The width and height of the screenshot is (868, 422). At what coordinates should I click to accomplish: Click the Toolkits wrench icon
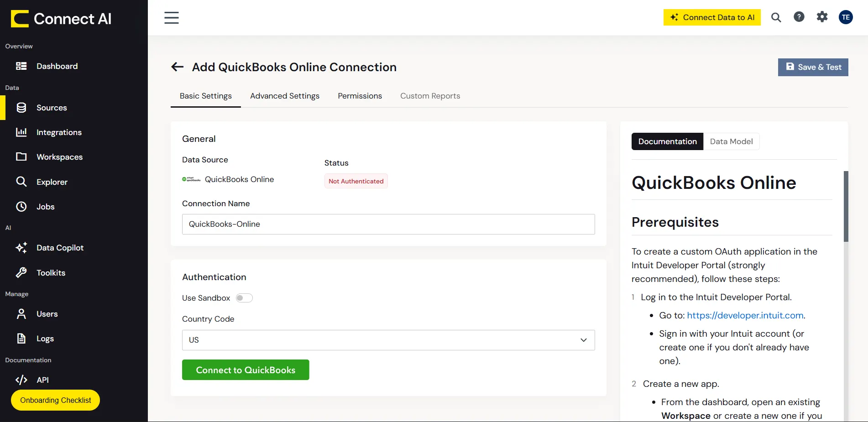pos(21,273)
